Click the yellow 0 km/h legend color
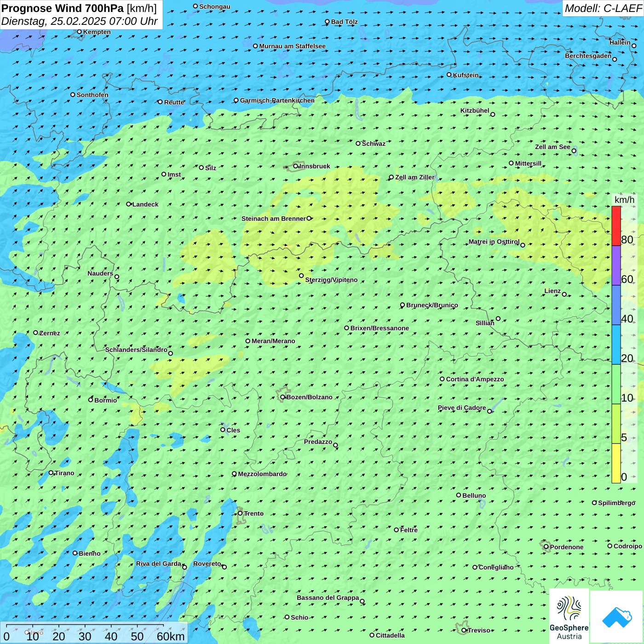Viewport: 644px width, 644px height. (x=616, y=463)
